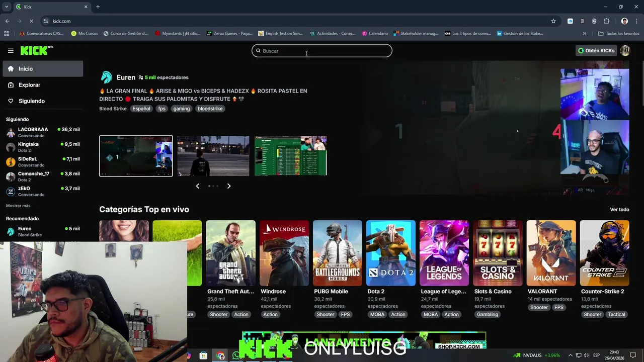Click the browser back arrow
Viewport: 644px width, 362px height.
8,21
